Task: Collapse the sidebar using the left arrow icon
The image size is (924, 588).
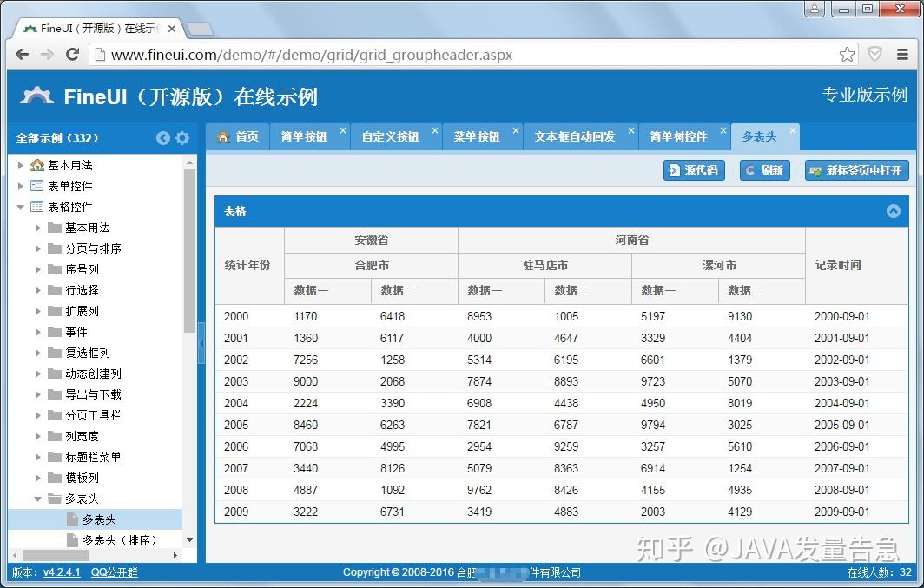Action: tap(163, 137)
